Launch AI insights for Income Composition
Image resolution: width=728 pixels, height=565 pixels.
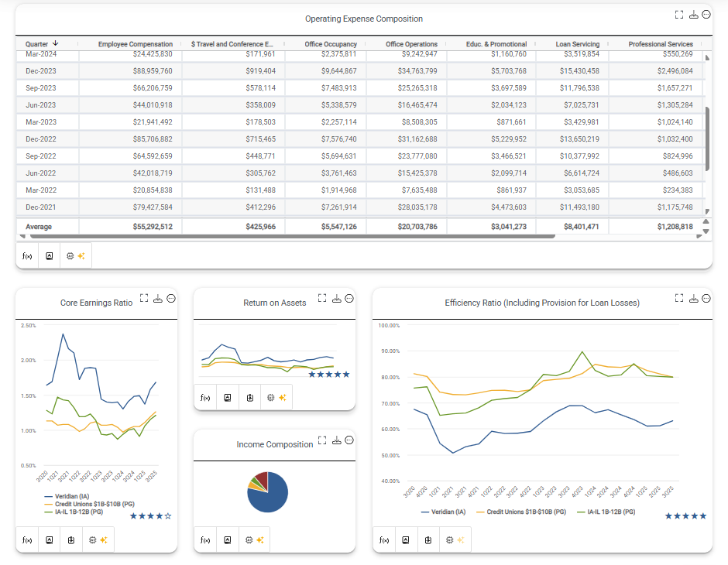pyautogui.click(x=255, y=540)
